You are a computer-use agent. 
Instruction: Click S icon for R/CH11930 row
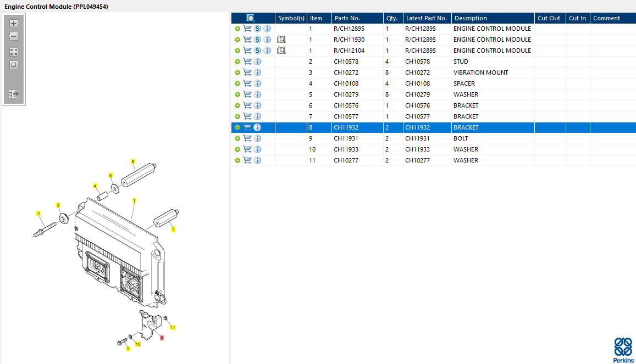click(257, 40)
